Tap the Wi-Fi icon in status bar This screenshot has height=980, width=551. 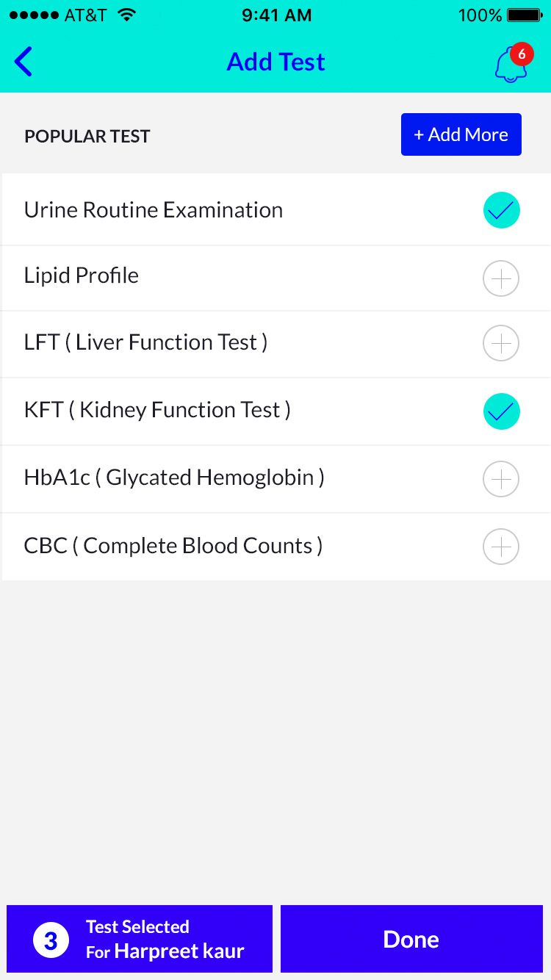(x=127, y=15)
